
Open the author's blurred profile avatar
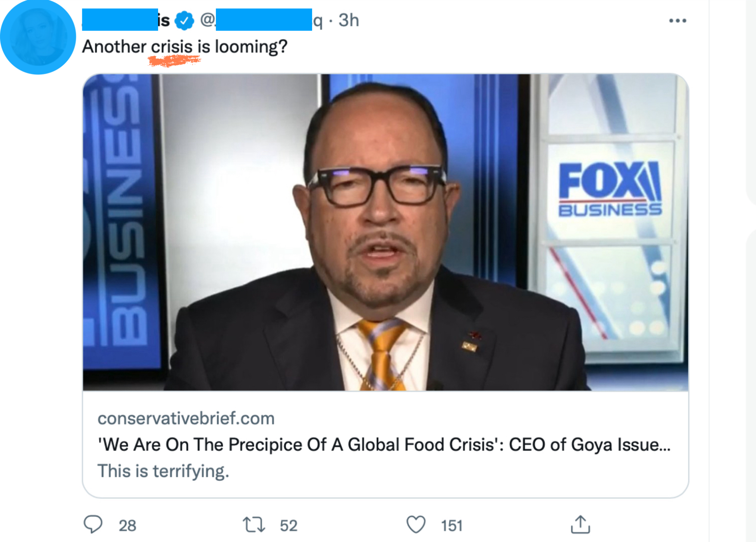(x=38, y=37)
